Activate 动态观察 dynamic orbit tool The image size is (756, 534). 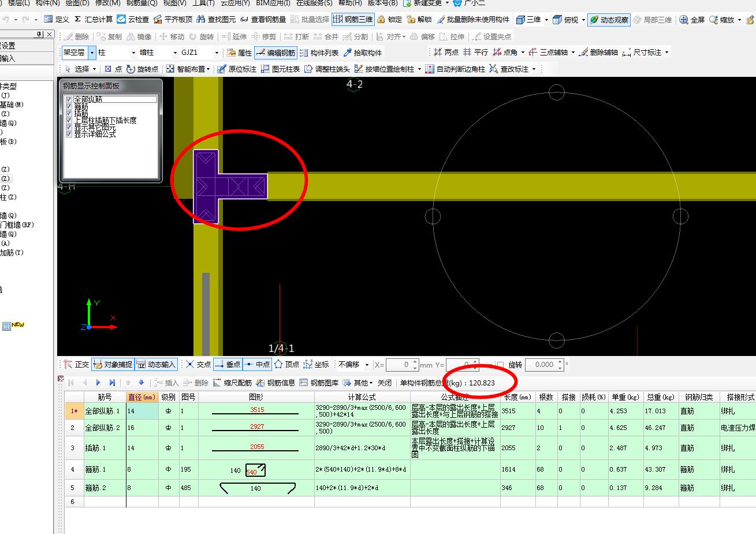pos(609,19)
